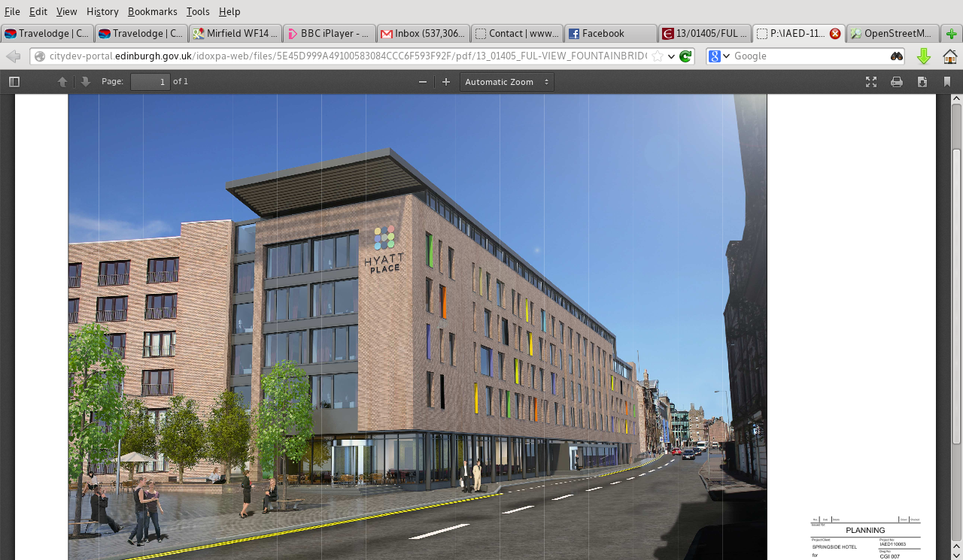Switch to the 13/01405/FUL tab
Viewport: 963px width, 560px height.
pyautogui.click(x=705, y=33)
